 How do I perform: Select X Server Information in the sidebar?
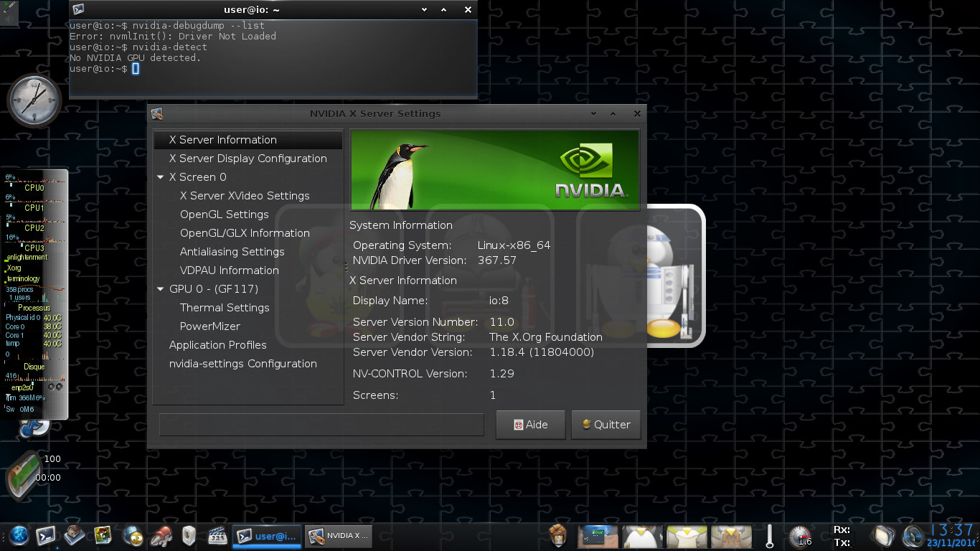pyautogui.click(x=248, y=140)
